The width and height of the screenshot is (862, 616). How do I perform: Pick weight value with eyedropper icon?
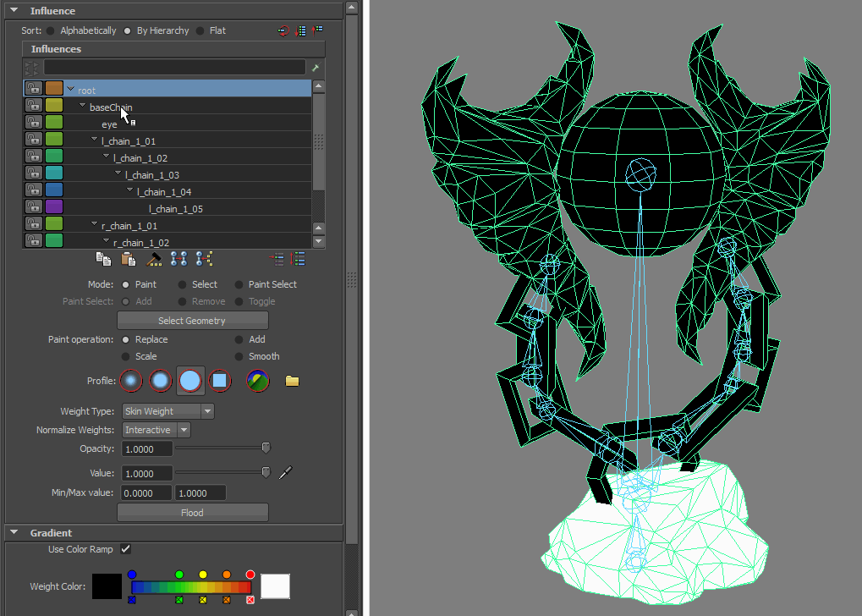point(286,472)
